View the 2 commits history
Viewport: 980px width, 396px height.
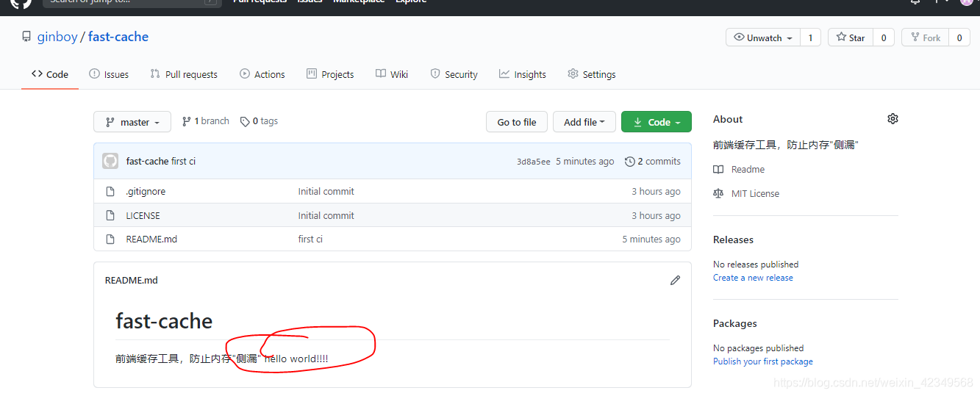click(652, 162)
